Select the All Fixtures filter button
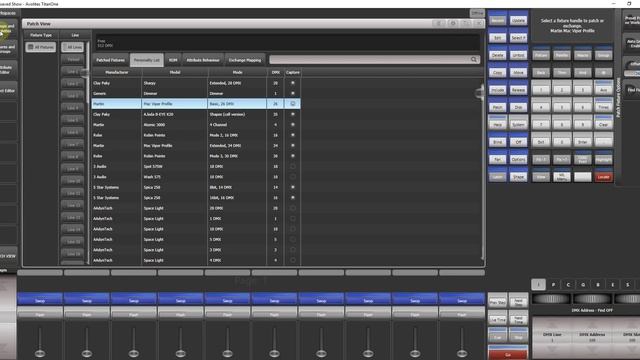Screen dimensions: 640x360 [41, 47]
